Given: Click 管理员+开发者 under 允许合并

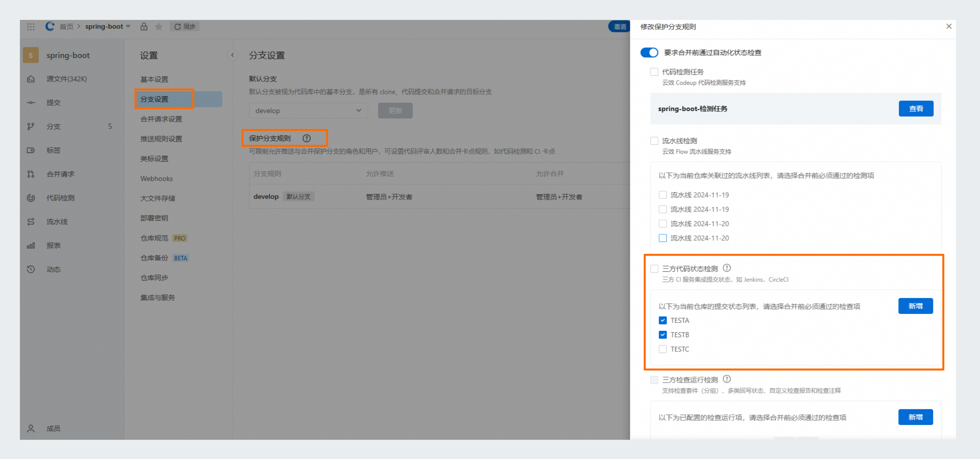Looking at the screenshot, I should (x=559, y=197).
